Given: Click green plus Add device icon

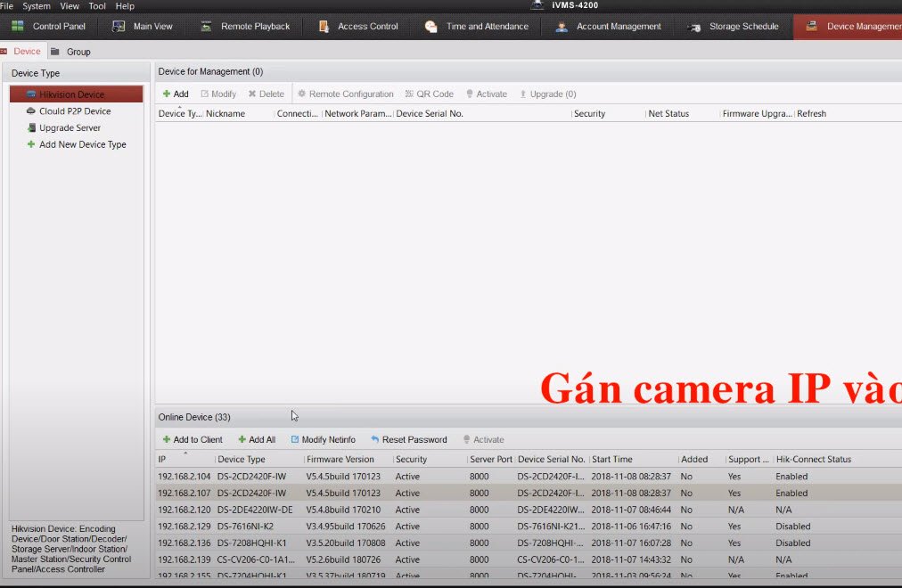Looking at the screenshot, I should [167, 94].
